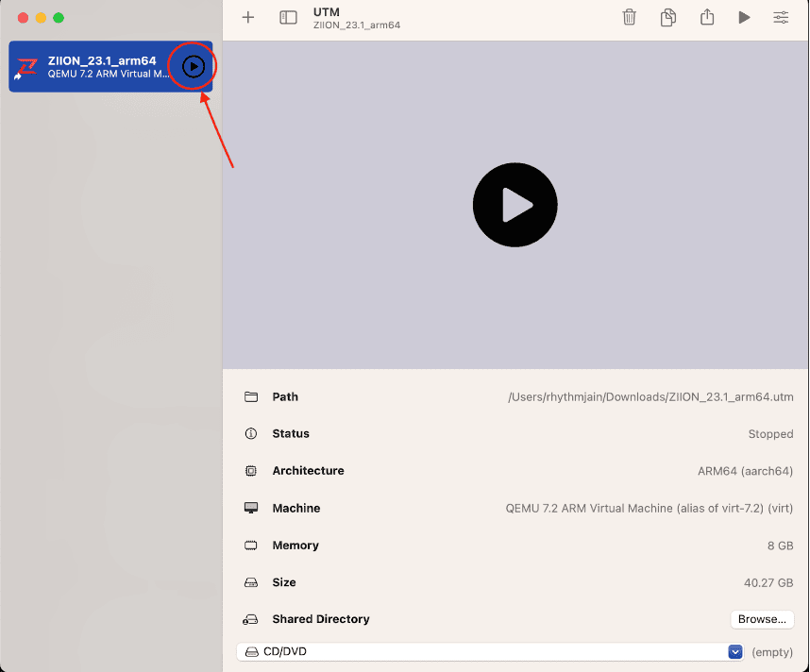Delete the VM using trash icon
810x672 pixels.
click(x=629, y=17)
